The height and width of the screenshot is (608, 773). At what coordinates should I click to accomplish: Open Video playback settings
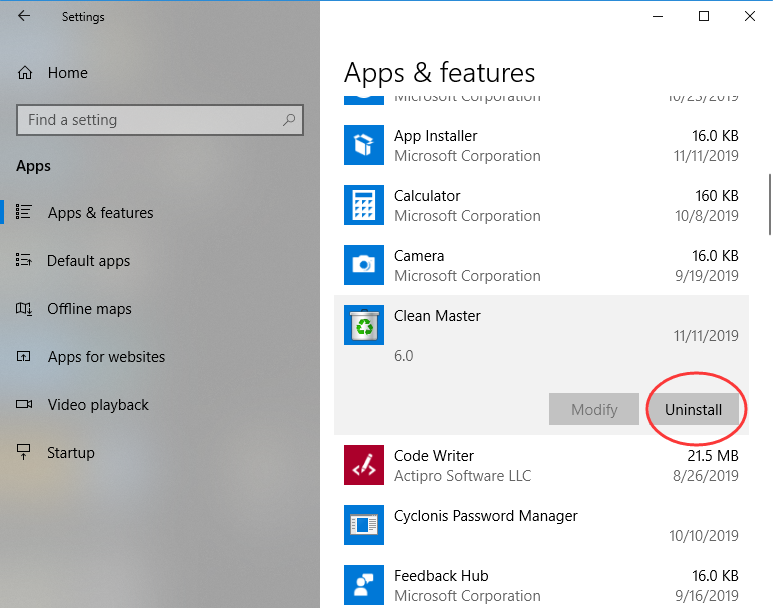[x=98, y=404]
